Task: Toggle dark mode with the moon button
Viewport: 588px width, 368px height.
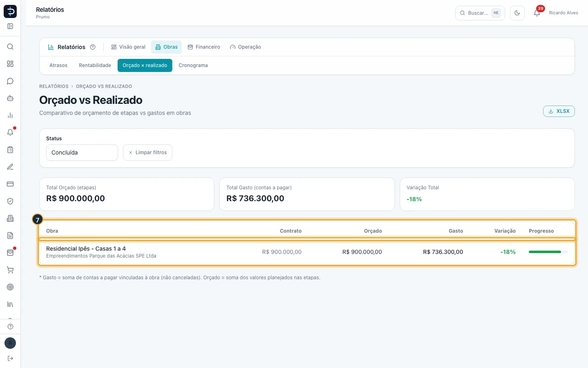Action: pyautogui.click(x=517, y=13)
